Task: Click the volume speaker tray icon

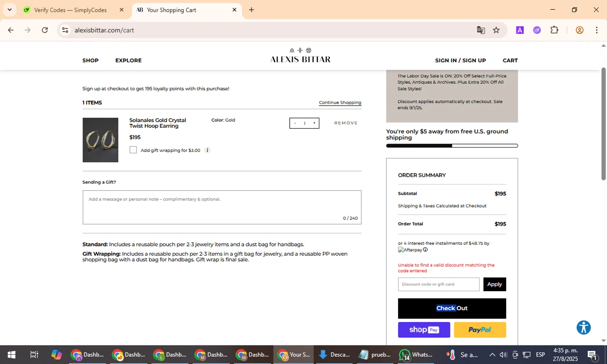Action: tap(503, 355)
